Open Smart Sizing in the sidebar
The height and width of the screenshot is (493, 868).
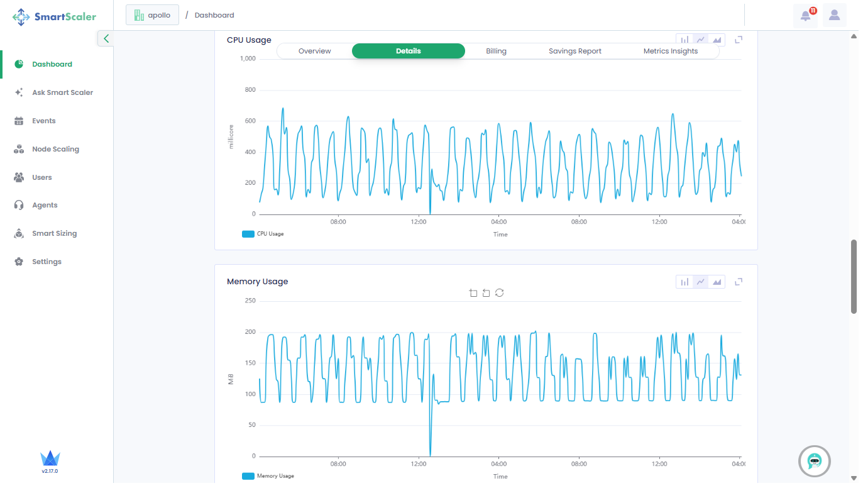pos(54,233)
